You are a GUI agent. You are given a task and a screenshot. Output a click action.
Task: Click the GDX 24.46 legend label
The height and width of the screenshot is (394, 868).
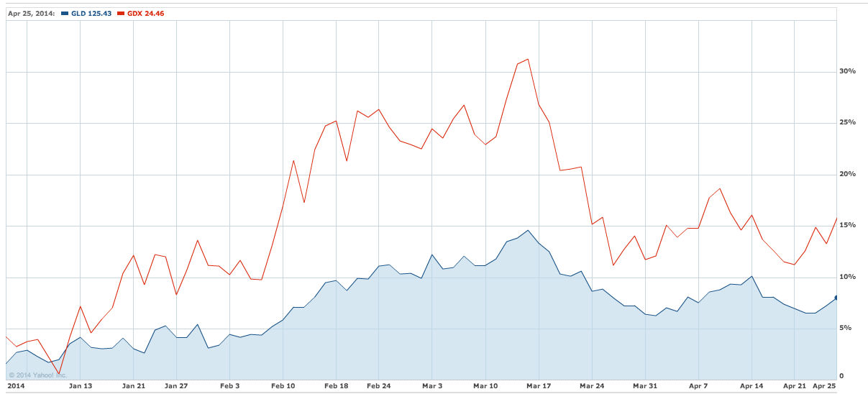[146, 13]
